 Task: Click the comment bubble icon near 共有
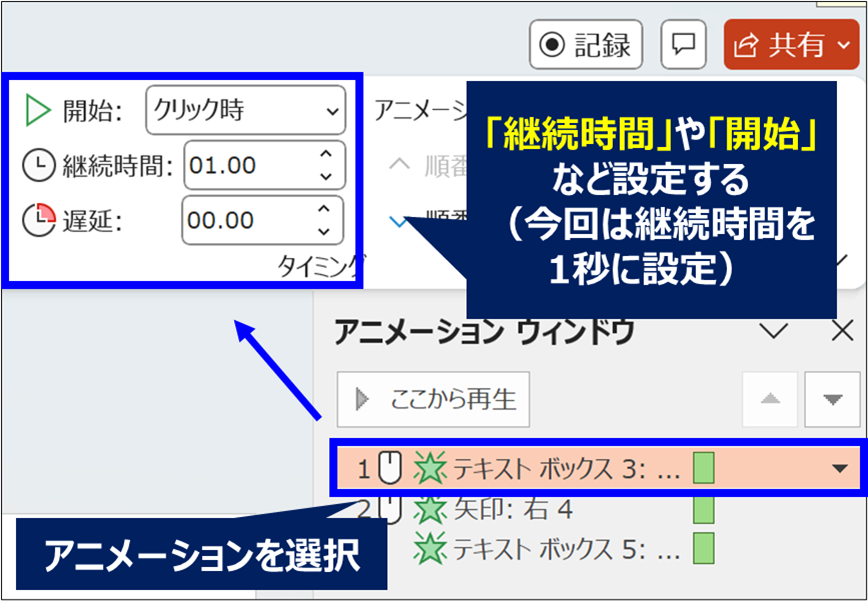click(x=683, y=44)
